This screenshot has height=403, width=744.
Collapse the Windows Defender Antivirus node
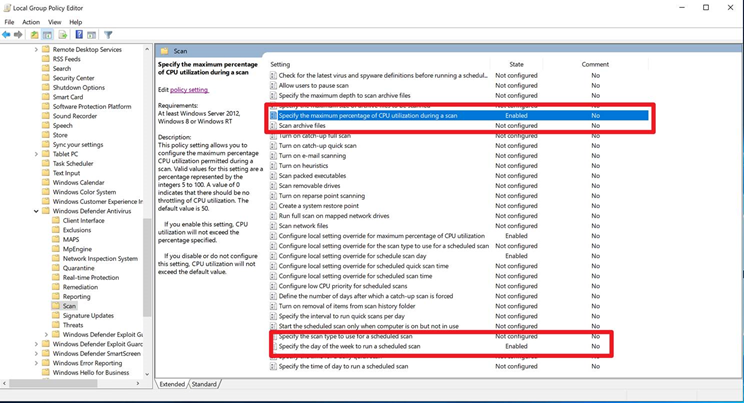(37, 211)
